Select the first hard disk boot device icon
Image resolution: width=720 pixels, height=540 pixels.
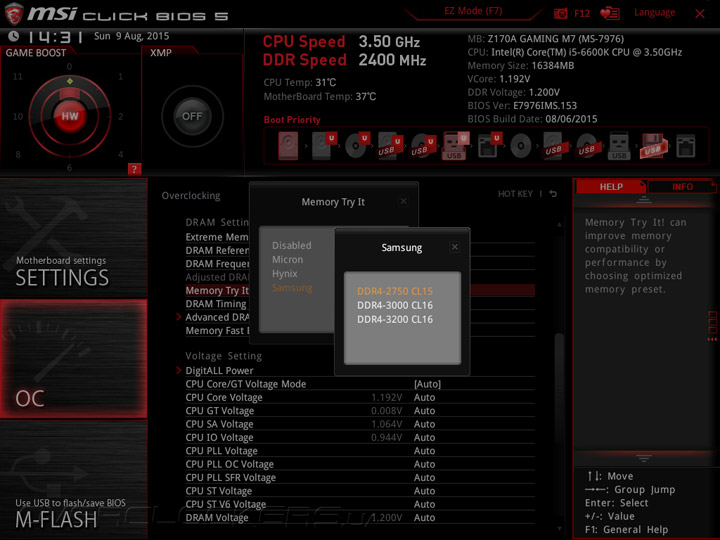288,146
